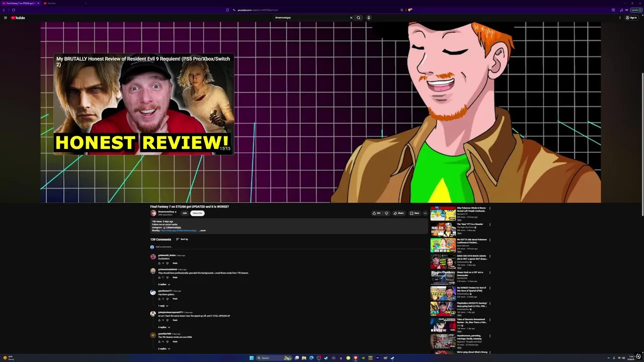
Task: Open the Sort by comments dropdown
Action: coord(182,239)
